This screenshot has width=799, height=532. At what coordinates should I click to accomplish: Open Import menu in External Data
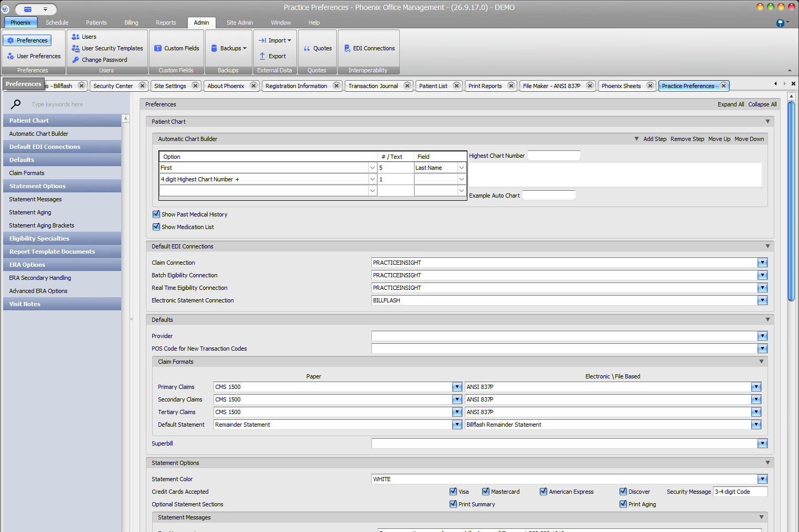[274, 40]
